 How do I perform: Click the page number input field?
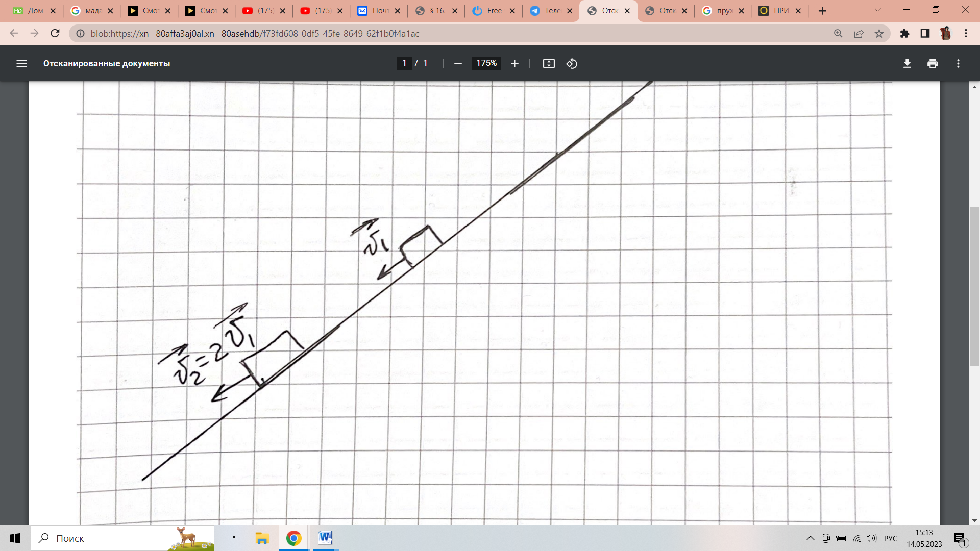(x=404, y=63)
